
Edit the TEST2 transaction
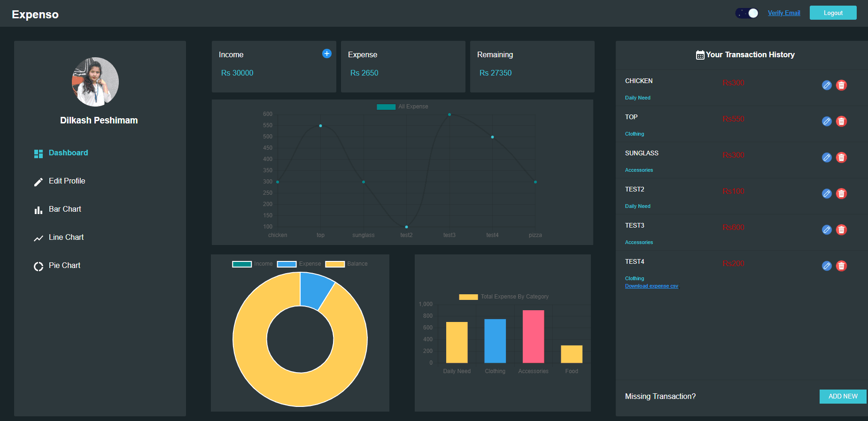(827, 193)
